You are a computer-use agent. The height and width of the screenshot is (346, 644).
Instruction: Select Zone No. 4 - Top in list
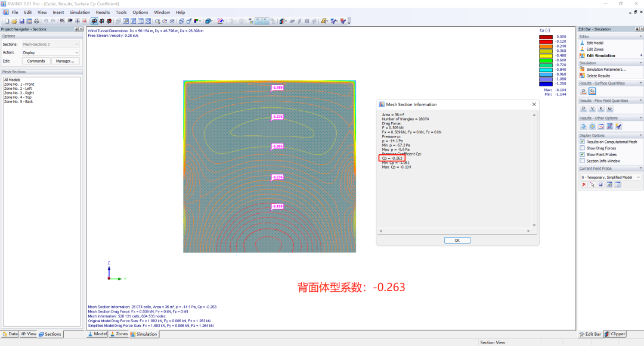point(18,97)
